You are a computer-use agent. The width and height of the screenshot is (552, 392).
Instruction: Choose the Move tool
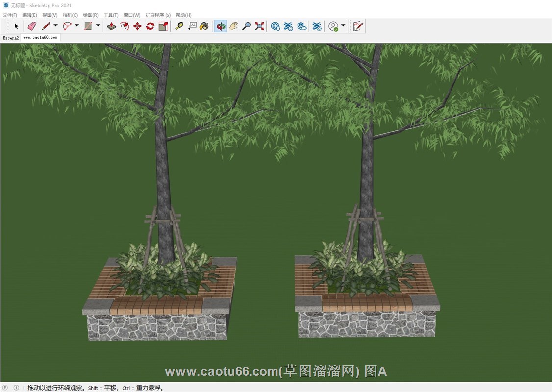pos(137,26)
